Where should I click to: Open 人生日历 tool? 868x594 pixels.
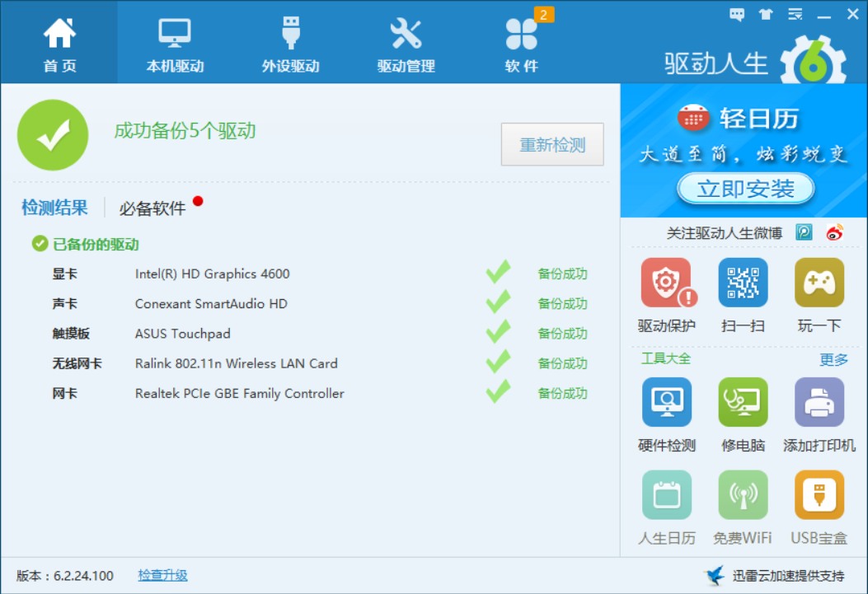click(x=667, y=507)
